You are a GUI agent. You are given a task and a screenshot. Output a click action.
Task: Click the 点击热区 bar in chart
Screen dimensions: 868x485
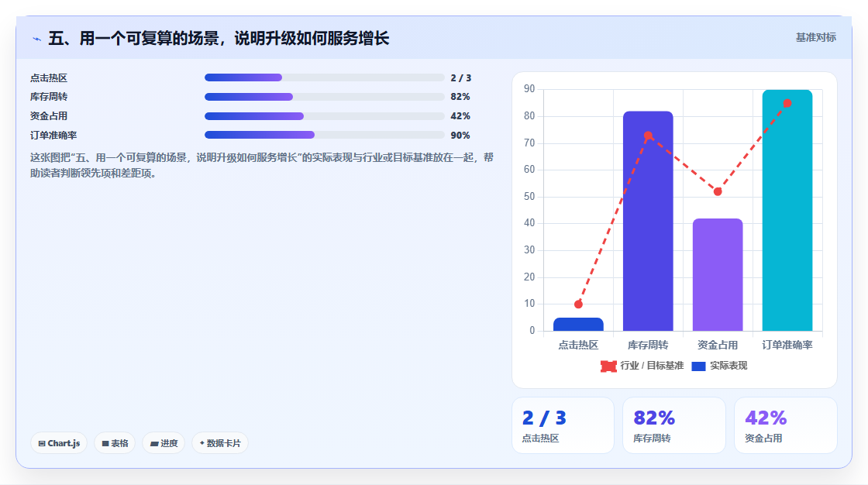[x=578, y=325]
